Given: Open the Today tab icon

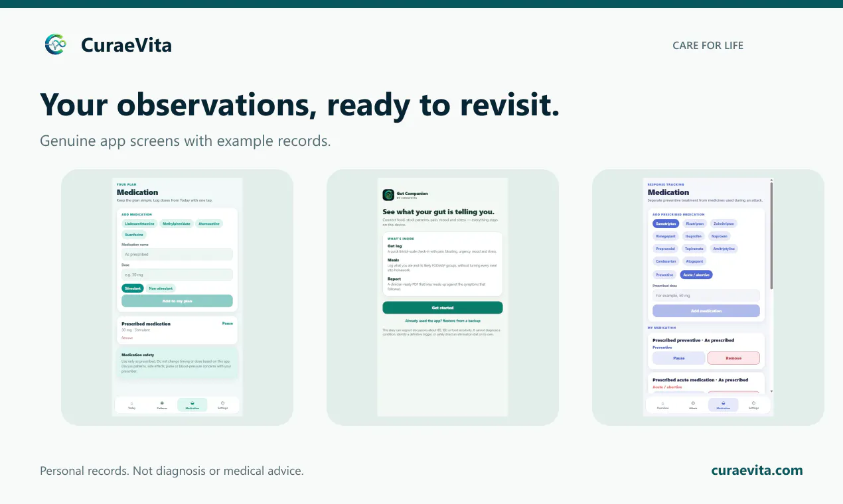Looking at the screenshot, I should [131, 403].
